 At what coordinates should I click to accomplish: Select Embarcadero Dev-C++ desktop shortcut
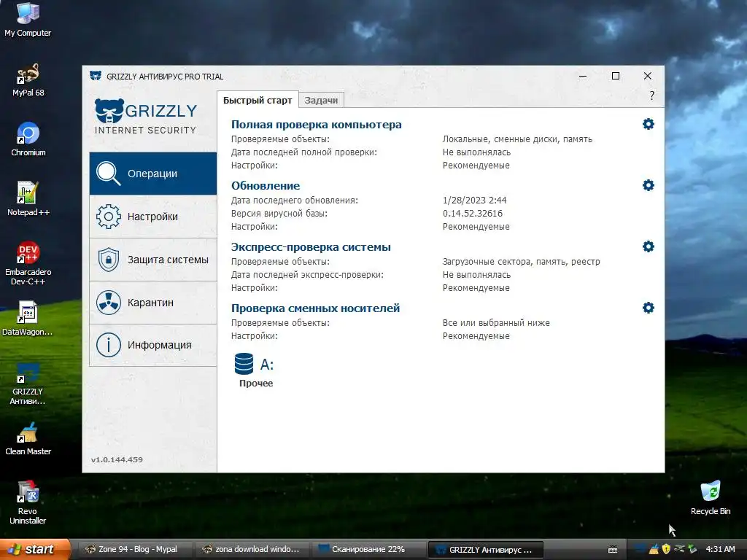point(28,263)
